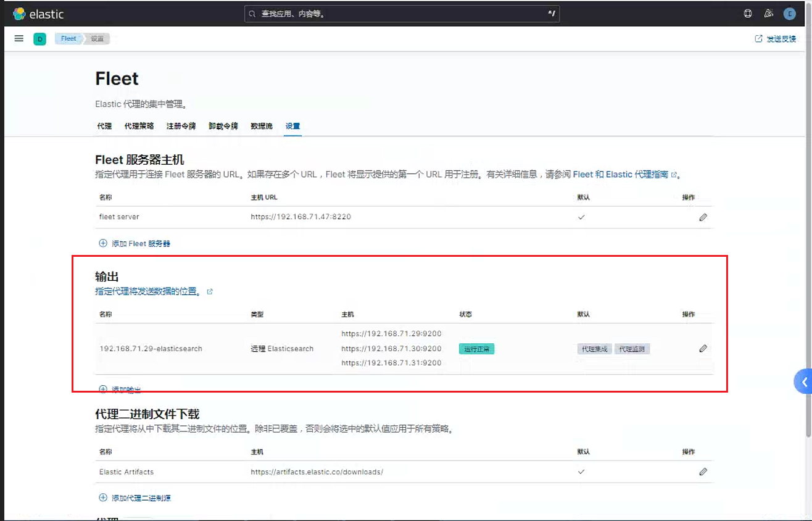This screenshot has width=812, height=521.
Task: Switch to the 代理策略 tab
Action: coord(139,126)
